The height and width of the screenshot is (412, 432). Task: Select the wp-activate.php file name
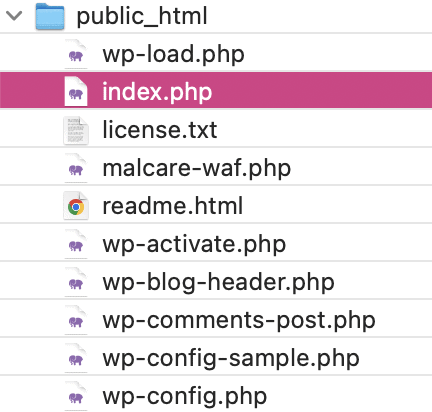coord(194,244)
